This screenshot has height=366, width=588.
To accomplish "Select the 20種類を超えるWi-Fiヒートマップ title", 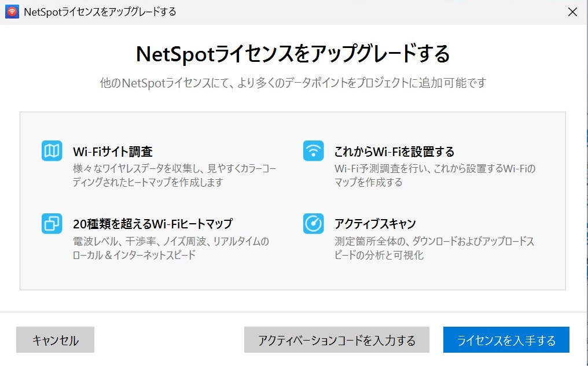I will pyautogui.click(x=153, y=224).
